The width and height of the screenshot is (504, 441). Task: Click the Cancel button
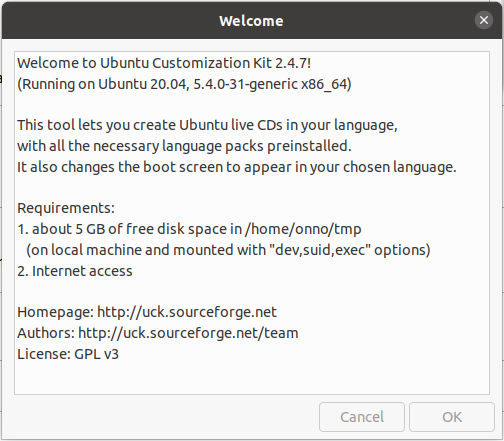coord(362,417)
